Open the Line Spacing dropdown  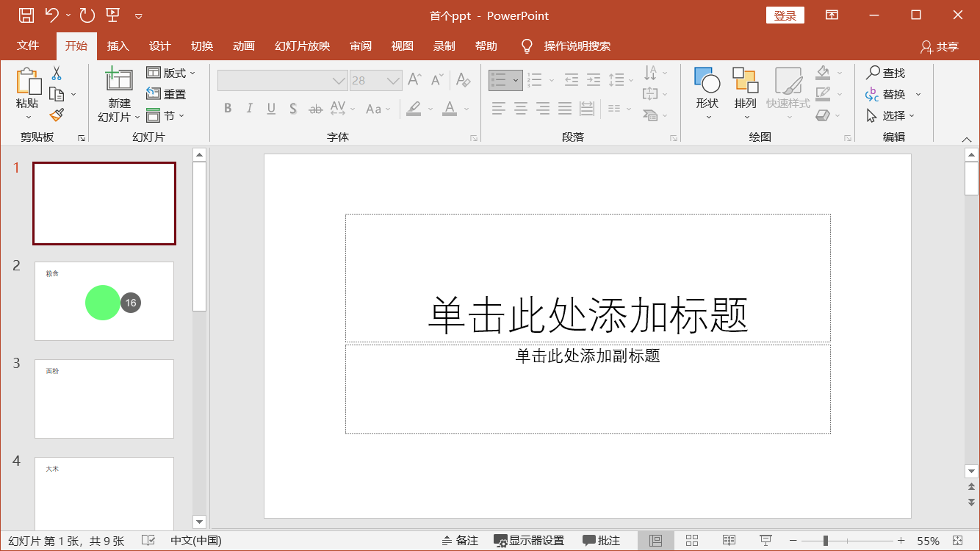click(x=621, y=79)
